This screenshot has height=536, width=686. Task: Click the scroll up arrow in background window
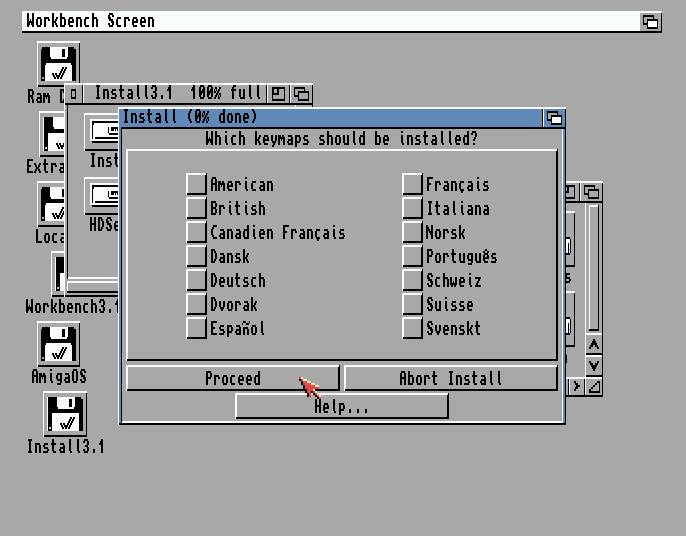(x=594, y=344)
